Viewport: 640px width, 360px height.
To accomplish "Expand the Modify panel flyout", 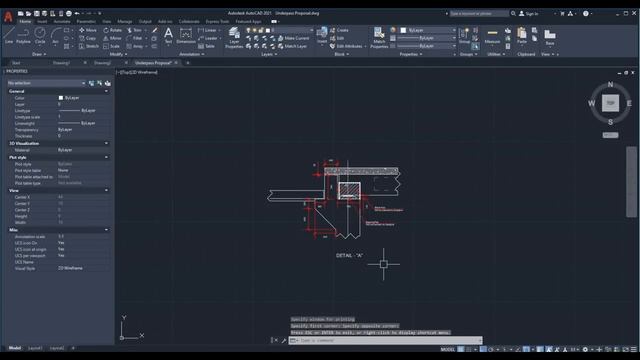I will [x=118, y=54].
